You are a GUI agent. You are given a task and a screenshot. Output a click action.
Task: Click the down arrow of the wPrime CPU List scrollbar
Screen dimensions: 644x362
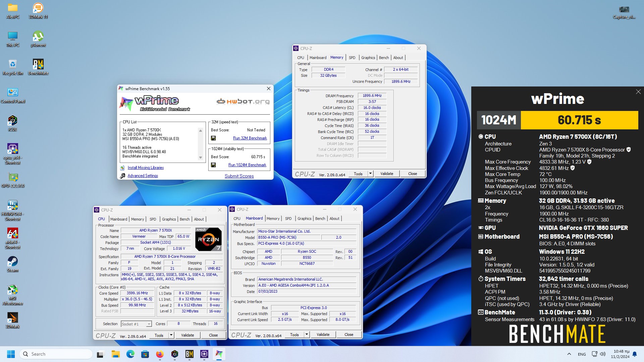[201, 157]
